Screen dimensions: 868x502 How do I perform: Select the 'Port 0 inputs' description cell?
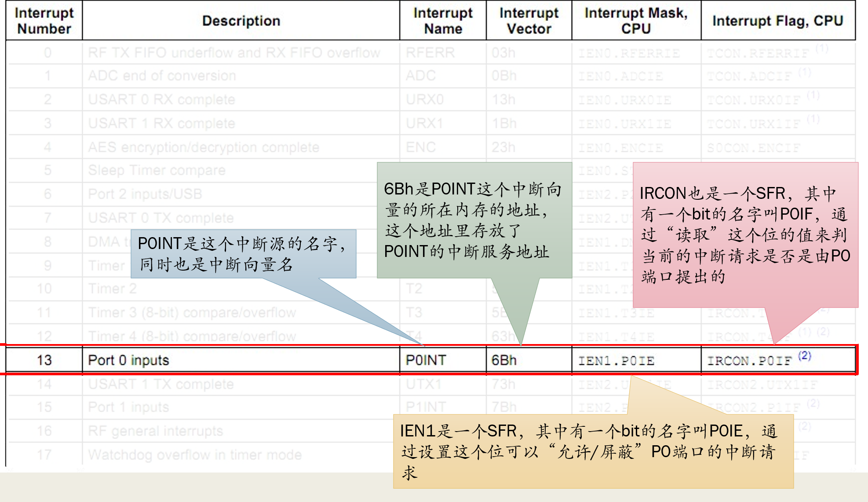click(x=241, y=360)
